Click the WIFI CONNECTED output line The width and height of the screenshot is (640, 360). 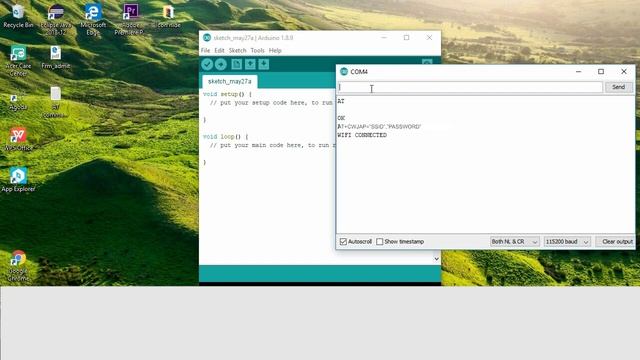pos(362,135)
